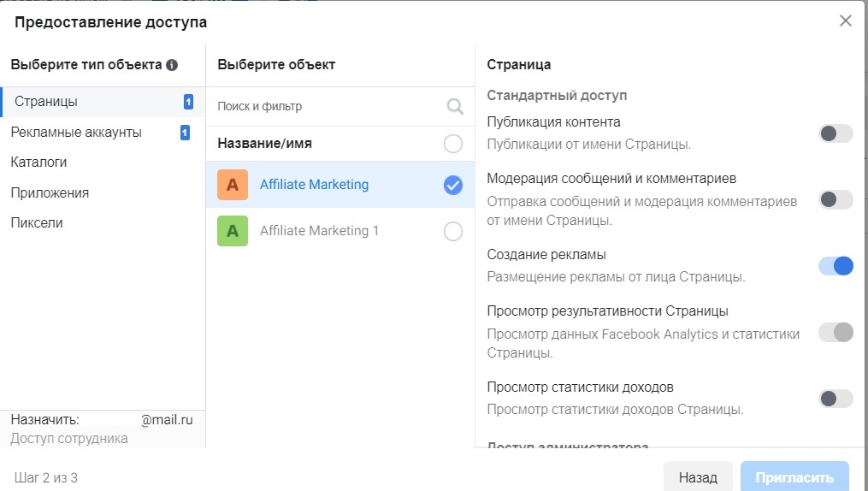The height and width of the screenshot is (491, 868).
Task: Click the Публикация контента label
Action: coord(553,121)
